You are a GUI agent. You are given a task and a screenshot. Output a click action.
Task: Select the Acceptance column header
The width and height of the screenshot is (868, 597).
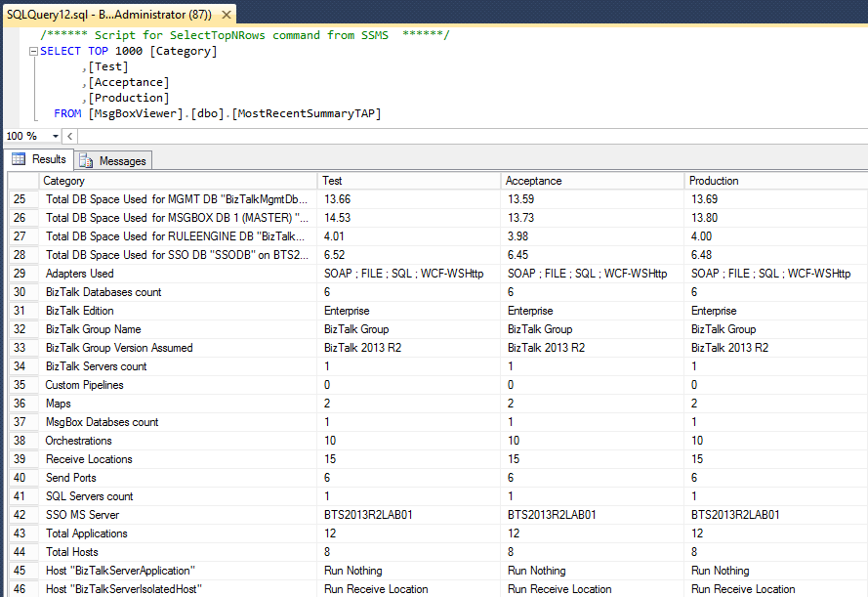pyautogui.click(x=593, y=181)
